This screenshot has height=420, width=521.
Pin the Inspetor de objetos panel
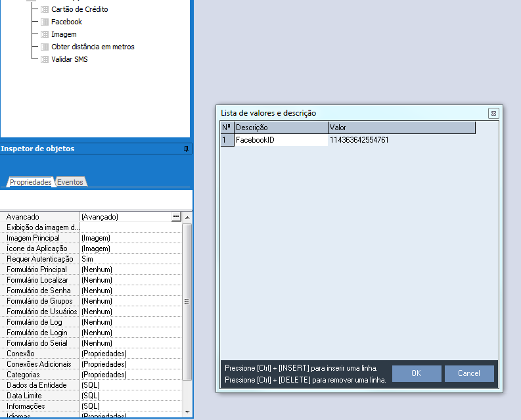click(x=186, y=149)
